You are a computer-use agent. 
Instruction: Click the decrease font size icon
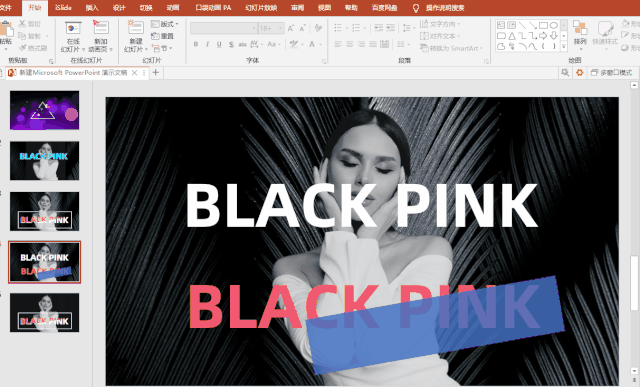coord(302,28)
